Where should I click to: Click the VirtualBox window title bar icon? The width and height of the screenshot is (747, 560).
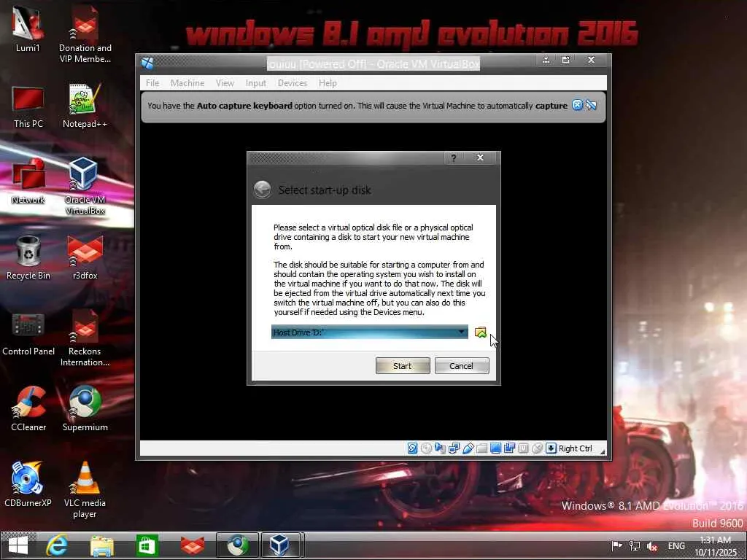[x=147, y=63]
